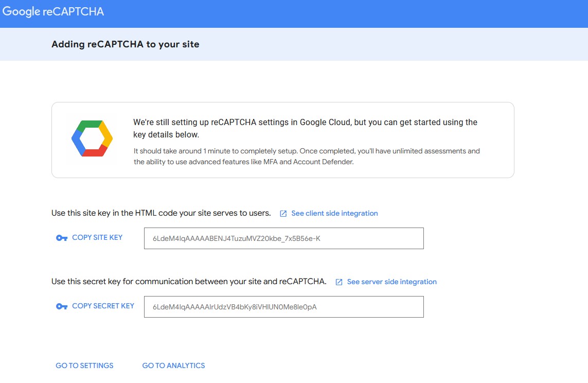Click 'It should take around 1 minute' text
The width and height of the screenshot is (588, 383).
point(307,156)
